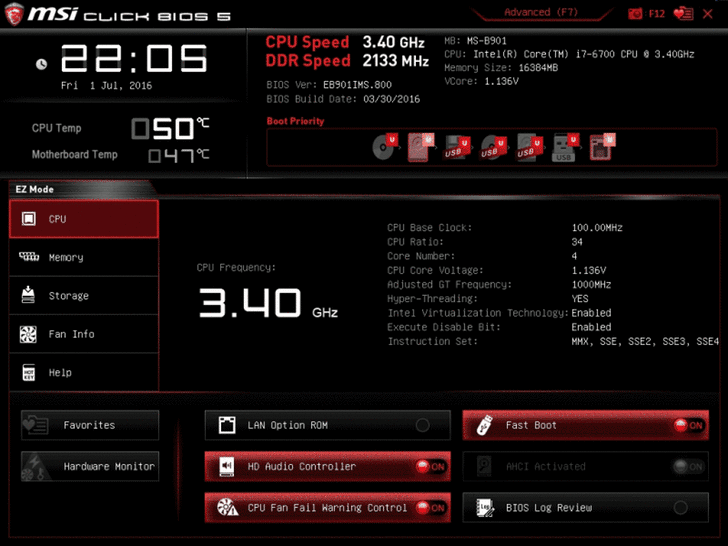Open the Storage section
The width and height of the screenshot is (728, 546).
[x=84, y=296]
